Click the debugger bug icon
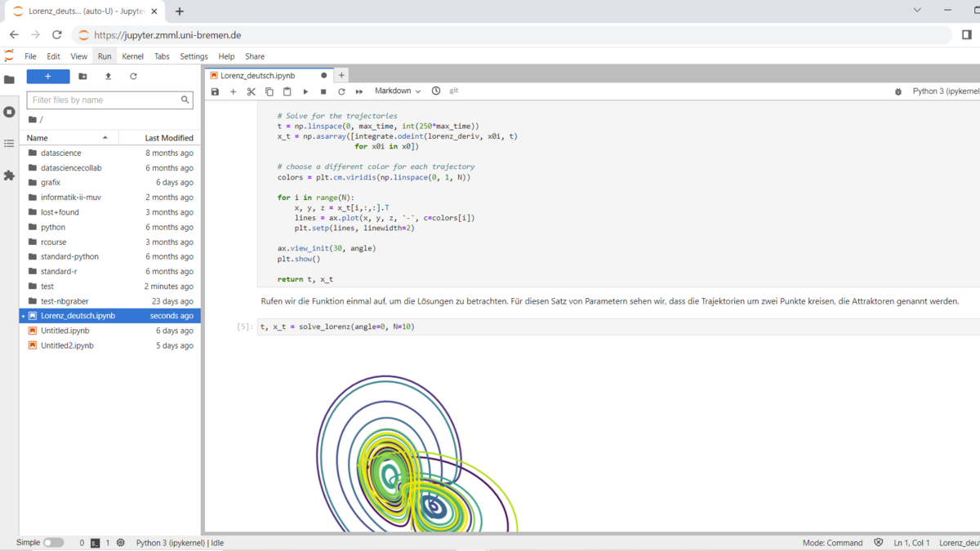980x551 pixels. pyautogui.click(x=898, y=91)
